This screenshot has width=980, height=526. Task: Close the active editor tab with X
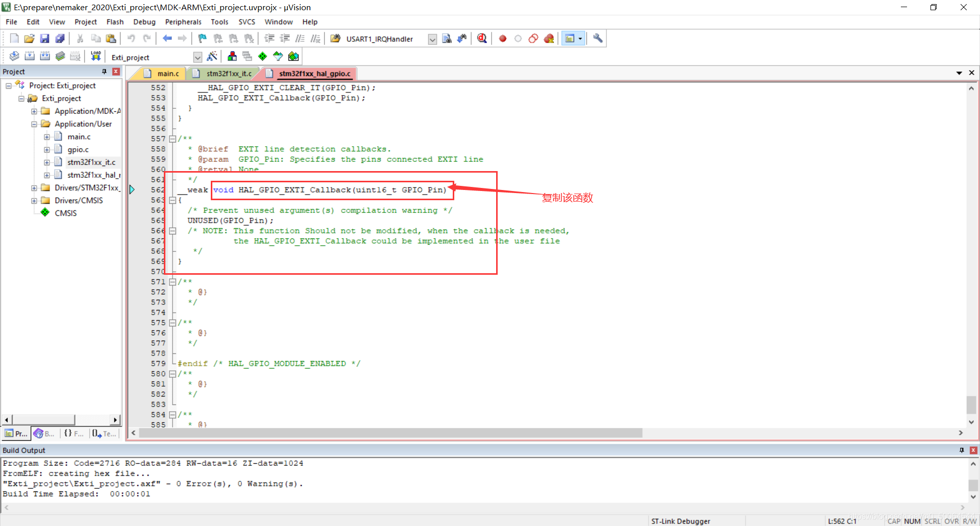pyautogui.click(x=971, y=73)
